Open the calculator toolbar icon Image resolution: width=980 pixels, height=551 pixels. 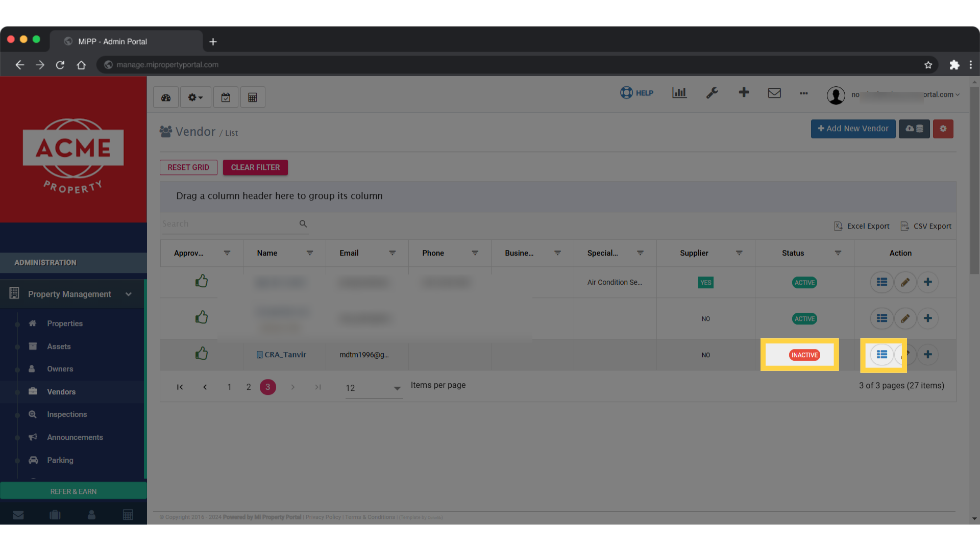[x=253, y=97]
